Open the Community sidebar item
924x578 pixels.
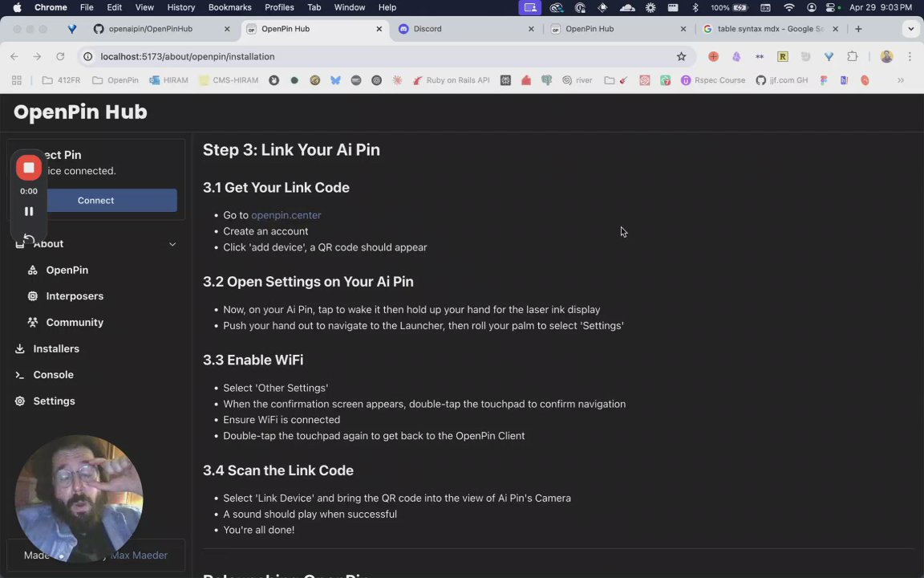(x=75, y=323)
